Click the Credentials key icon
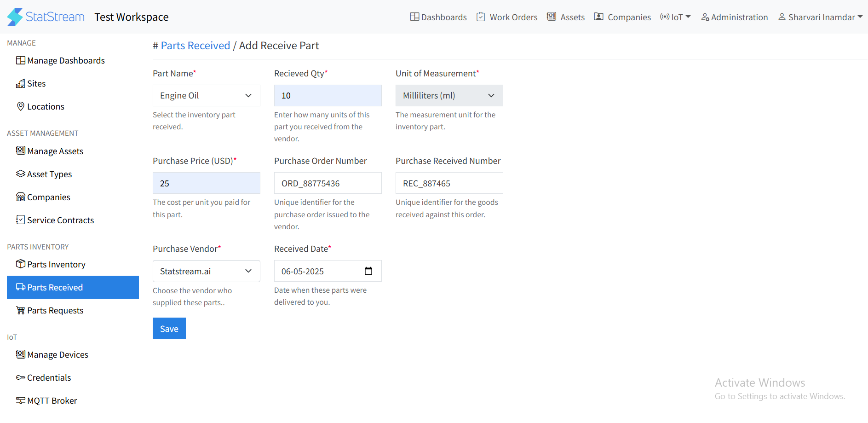Screen dimensions: 868x423 20,377
